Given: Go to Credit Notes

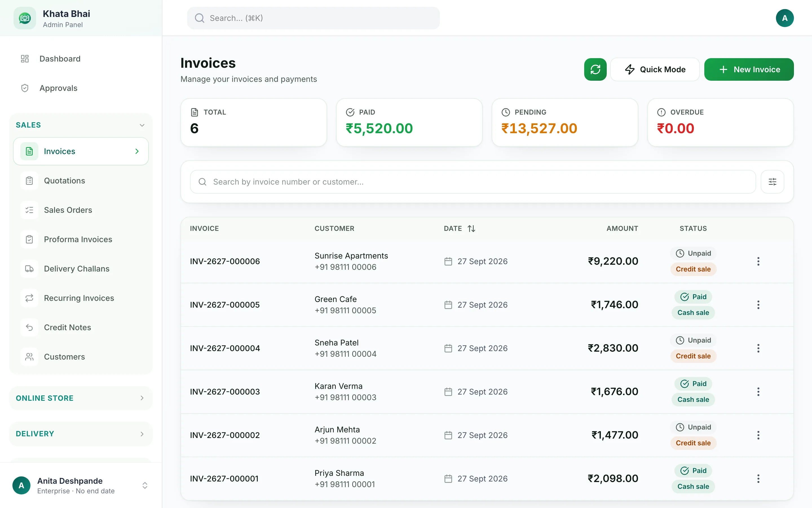Looking at the screenshot, I should (x=81, y=328).
